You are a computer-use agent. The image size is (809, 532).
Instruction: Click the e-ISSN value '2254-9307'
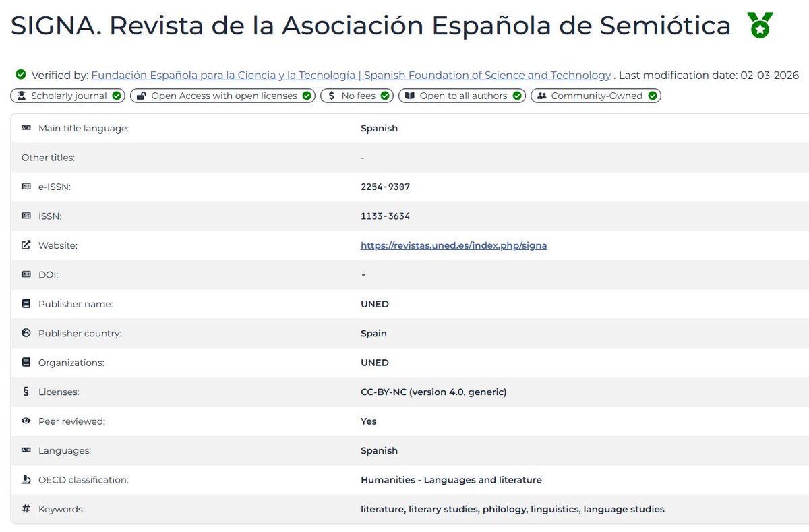tap(385, 187)
